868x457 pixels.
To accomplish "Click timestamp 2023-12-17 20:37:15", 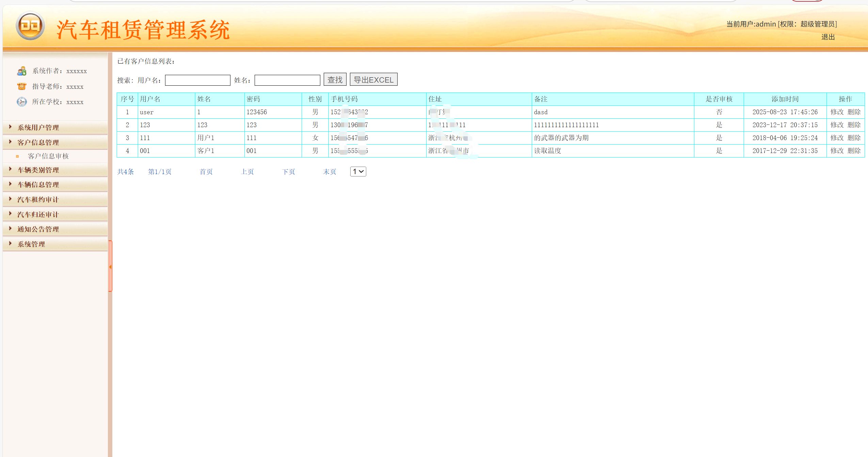I will (785, 125).
